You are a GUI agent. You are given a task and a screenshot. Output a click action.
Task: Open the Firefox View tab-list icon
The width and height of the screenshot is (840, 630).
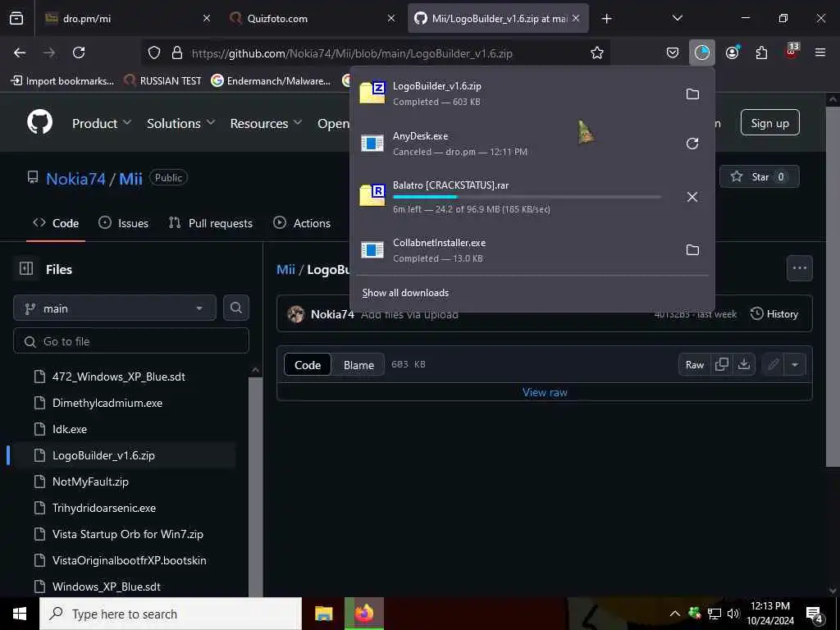pyautogui.click(x=16, y=18)
